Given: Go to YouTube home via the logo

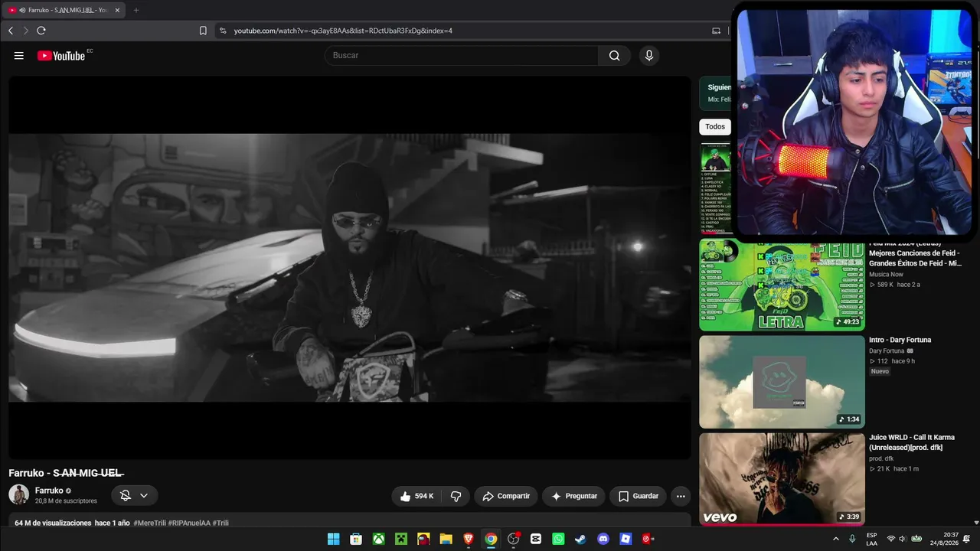Looking at the screenshot, I should 61,55.
